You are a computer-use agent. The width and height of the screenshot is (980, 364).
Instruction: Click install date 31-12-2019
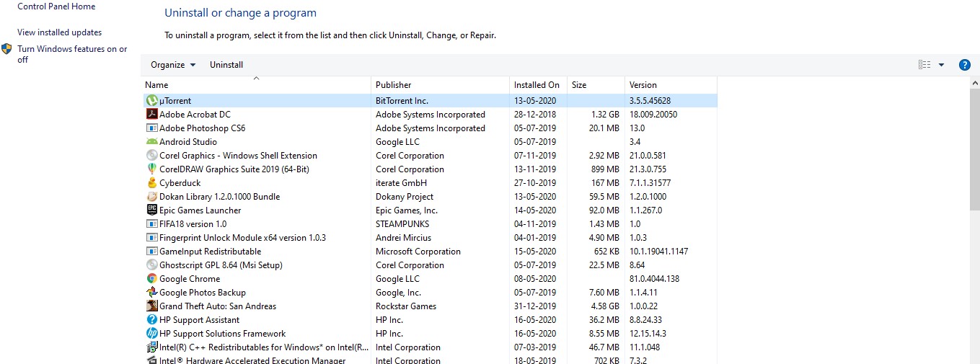[x=535, y=306]
